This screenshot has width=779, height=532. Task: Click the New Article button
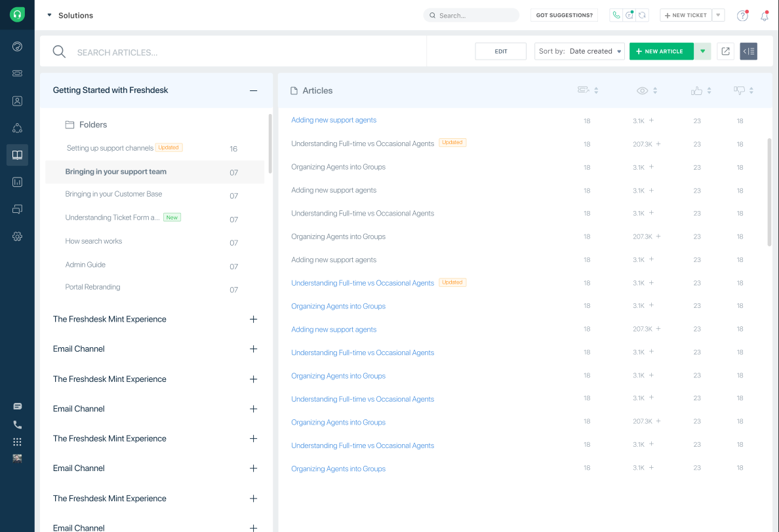pos(661,51)
